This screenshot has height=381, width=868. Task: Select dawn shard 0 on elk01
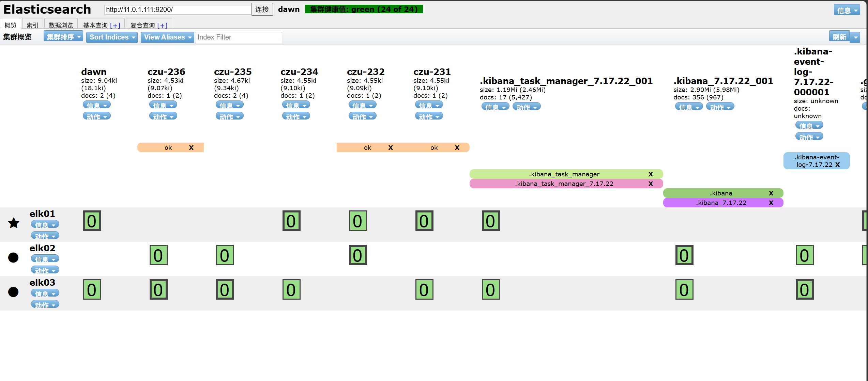click(92, 221)
